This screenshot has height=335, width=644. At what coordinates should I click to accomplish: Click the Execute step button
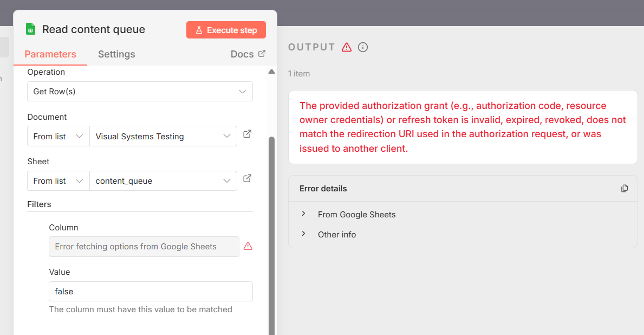[x=226, y=30]
